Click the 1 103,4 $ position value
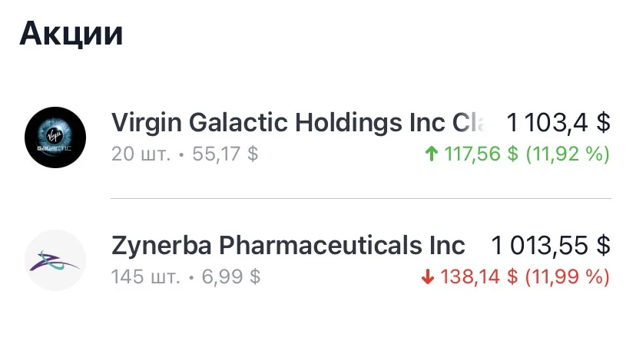The image size is (636, 364). tap(558, 122)
